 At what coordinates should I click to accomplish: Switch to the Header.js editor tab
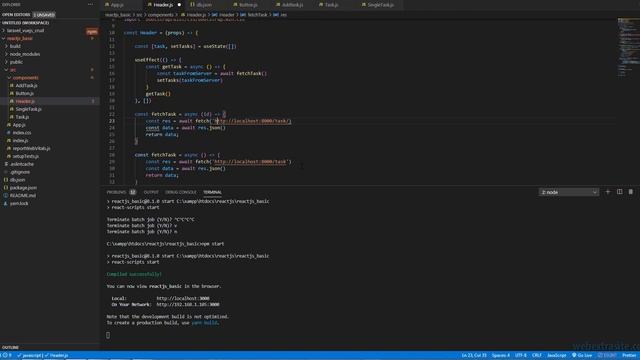pos(163,5)
